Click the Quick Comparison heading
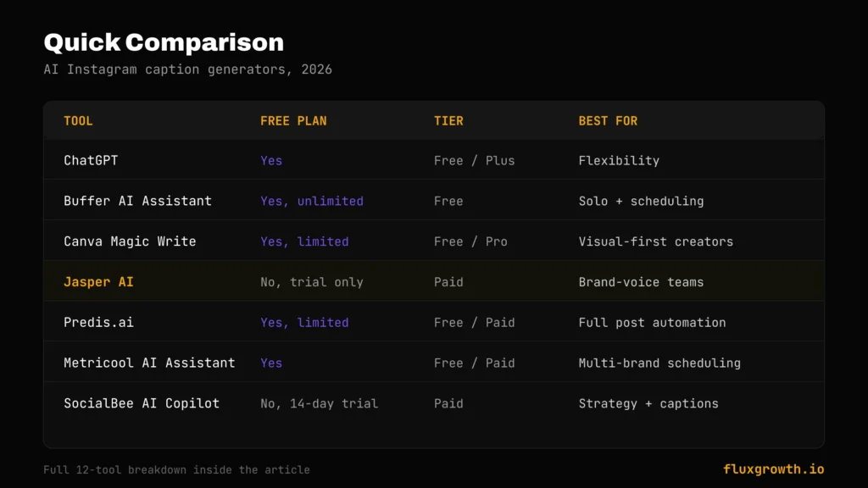The height and width of the screenshot is (488, 868). click(x=164, y=43)
